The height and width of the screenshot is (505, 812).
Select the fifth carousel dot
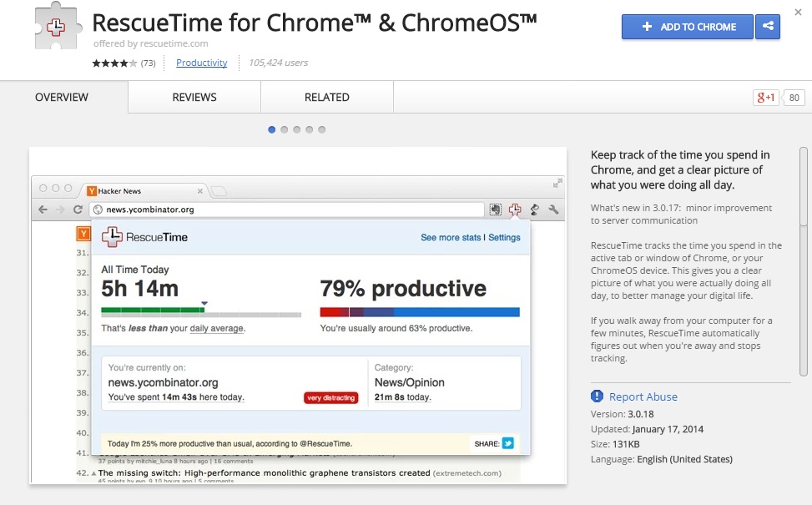coord(321,129)
